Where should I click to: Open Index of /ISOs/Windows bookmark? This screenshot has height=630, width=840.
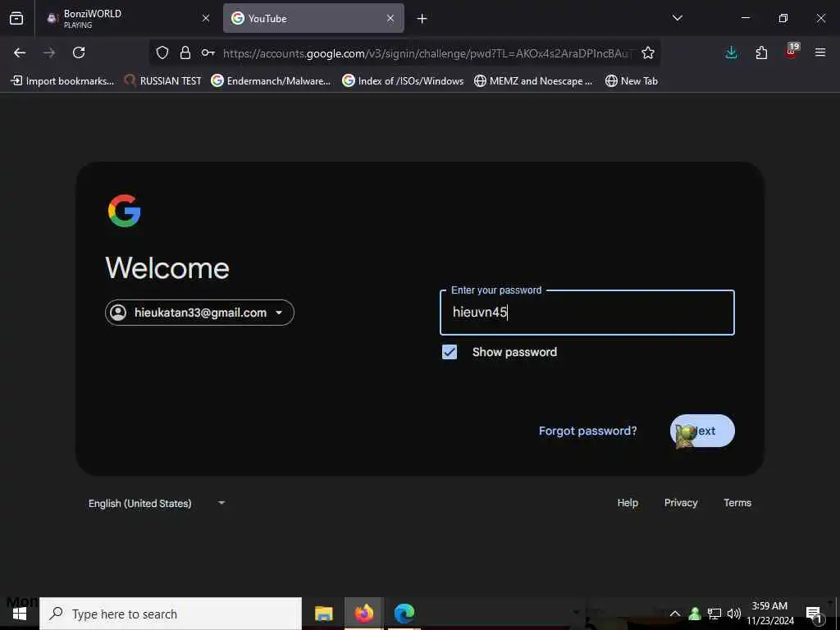coord(403,81)
